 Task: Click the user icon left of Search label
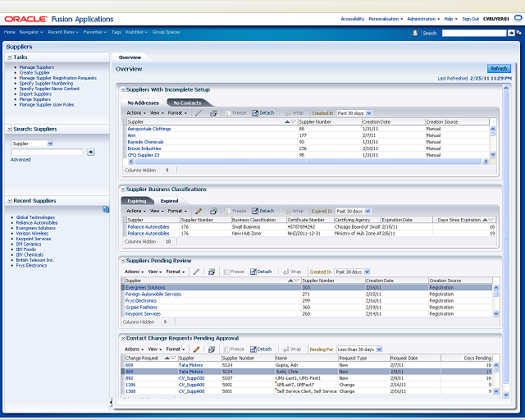415,33
